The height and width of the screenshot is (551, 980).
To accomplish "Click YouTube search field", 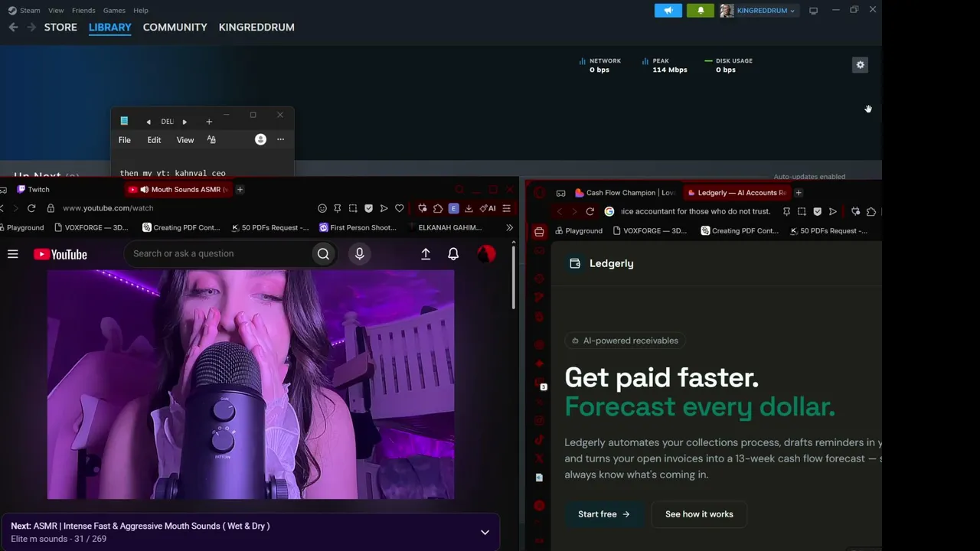I will (x=218, y=253).
